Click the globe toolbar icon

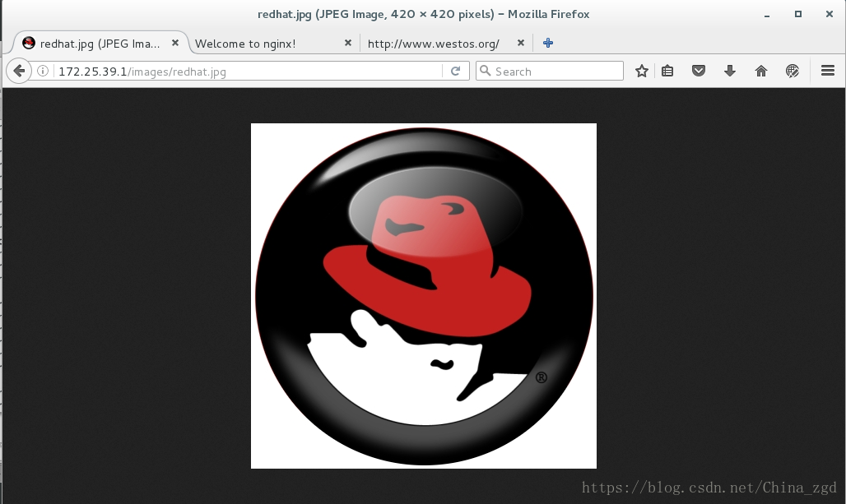pyautogui.click(x=792, y=71)
